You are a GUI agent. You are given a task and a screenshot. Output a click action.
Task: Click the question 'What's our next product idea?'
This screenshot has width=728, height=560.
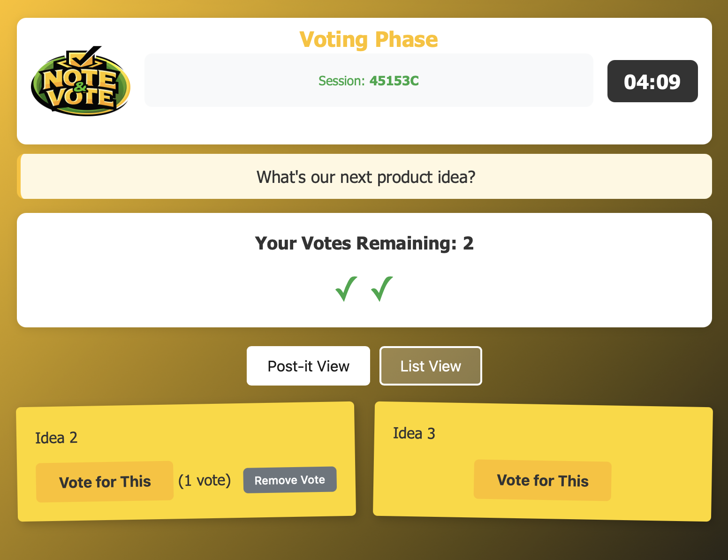pyautogui.click(x=365, y=177)
